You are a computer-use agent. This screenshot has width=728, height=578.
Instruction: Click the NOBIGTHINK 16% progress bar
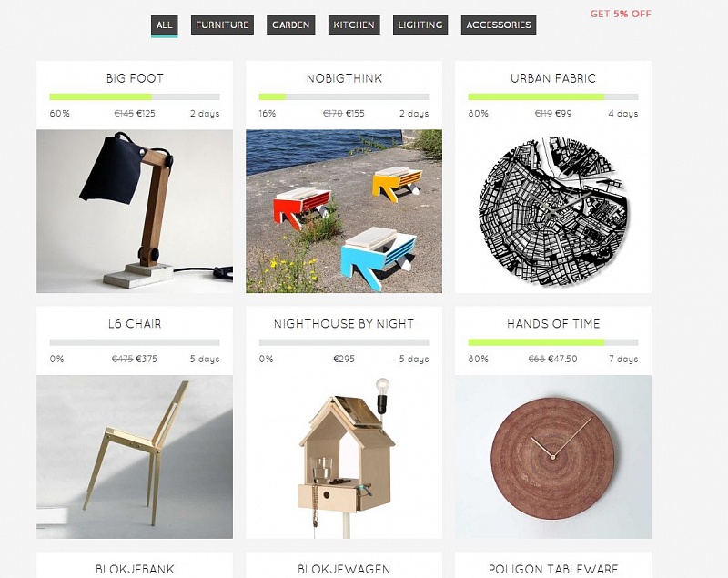[344, 97]
